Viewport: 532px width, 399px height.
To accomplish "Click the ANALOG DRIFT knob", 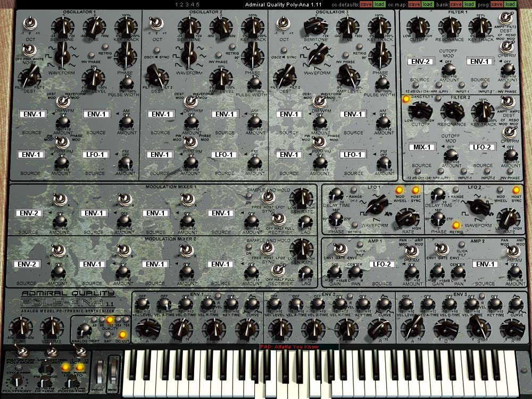I will (x=84, y=330).
